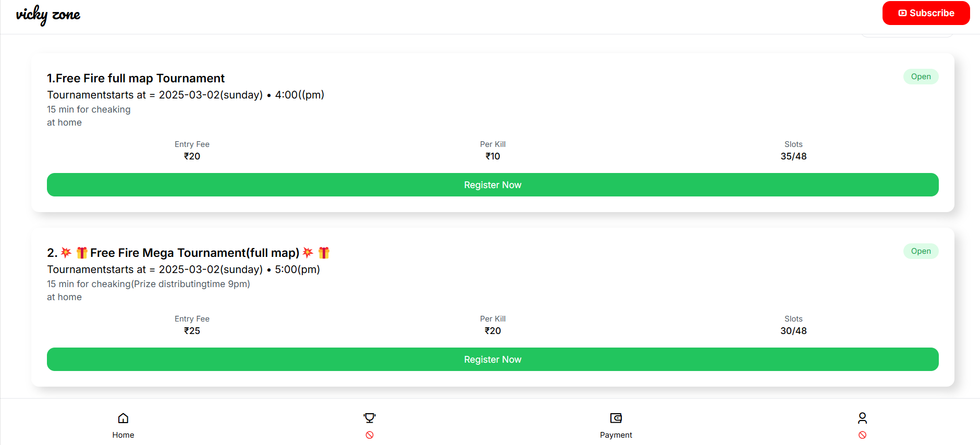
Task: Register Now for Free Fire full map Tournament
Action: [x=493, y=185]
